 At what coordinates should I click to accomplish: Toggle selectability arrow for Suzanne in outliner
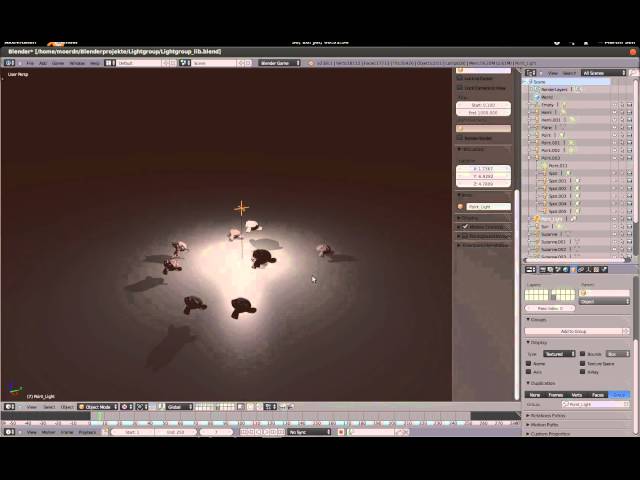pyautogui.click(x=622, y=234)
